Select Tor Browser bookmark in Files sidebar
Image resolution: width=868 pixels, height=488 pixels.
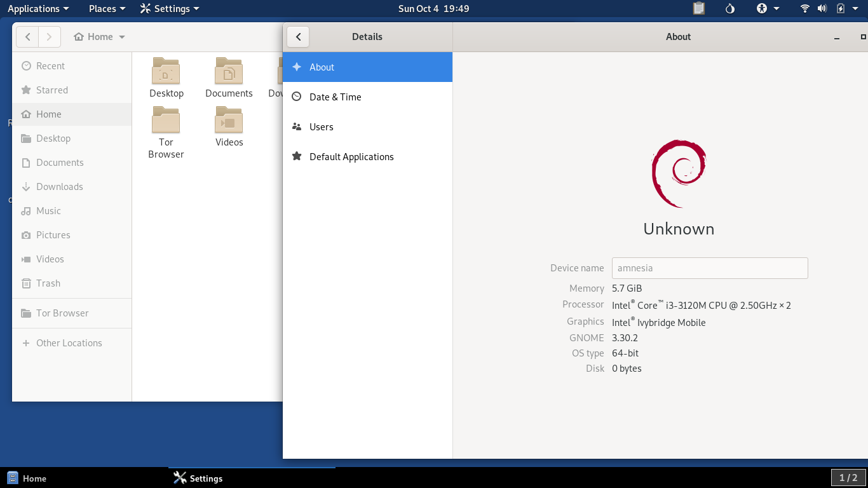click(x=72, y=313)
